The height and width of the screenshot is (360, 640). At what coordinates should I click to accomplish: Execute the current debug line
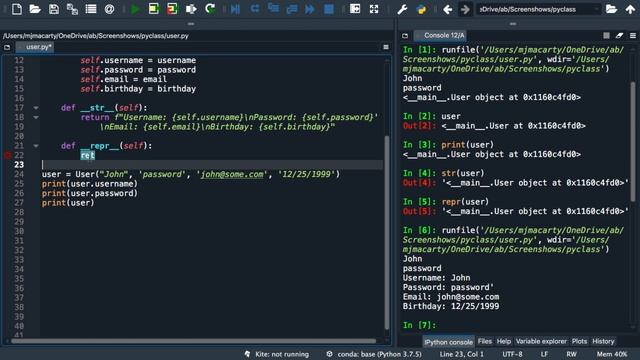[255, 9]
